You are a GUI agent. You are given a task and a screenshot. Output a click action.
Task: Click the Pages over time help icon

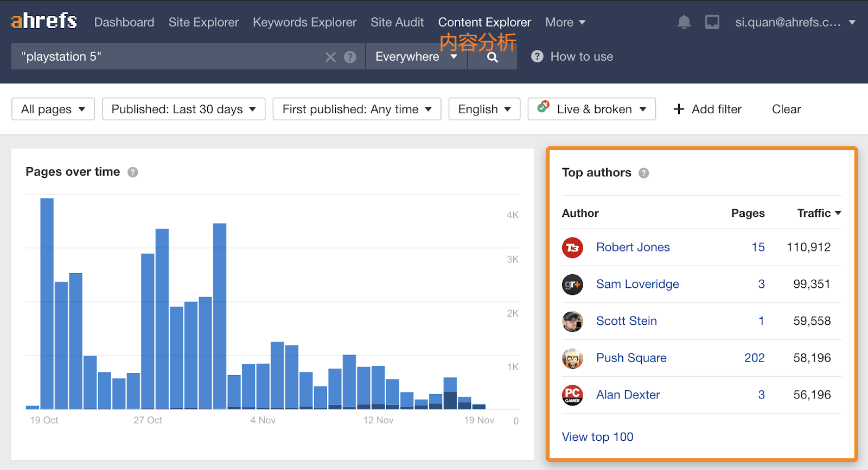coord(133,172)
